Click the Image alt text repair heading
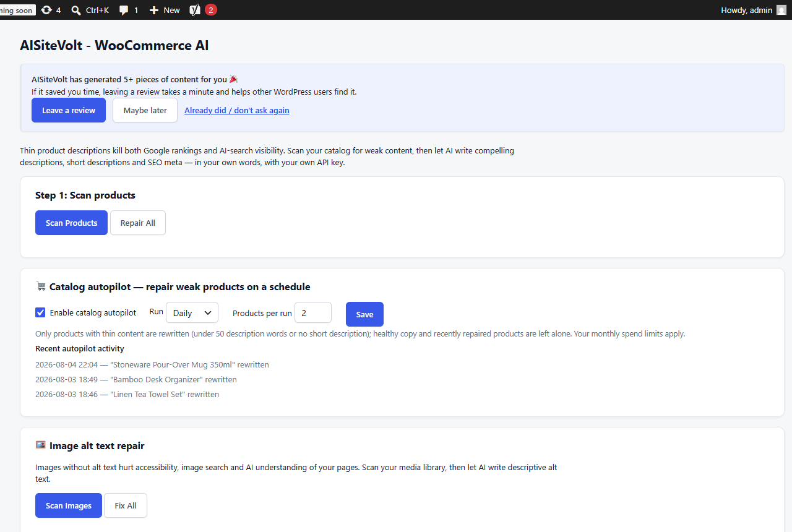 coord(97,445)
